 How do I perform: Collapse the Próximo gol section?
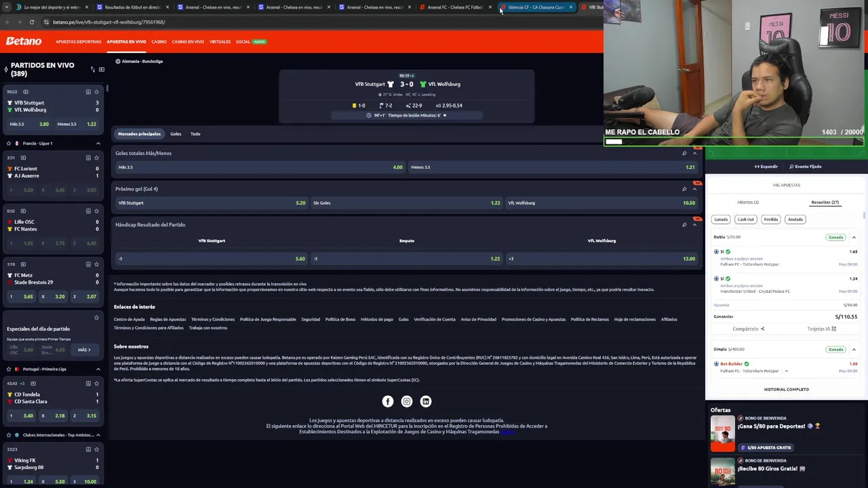[694, 189]
